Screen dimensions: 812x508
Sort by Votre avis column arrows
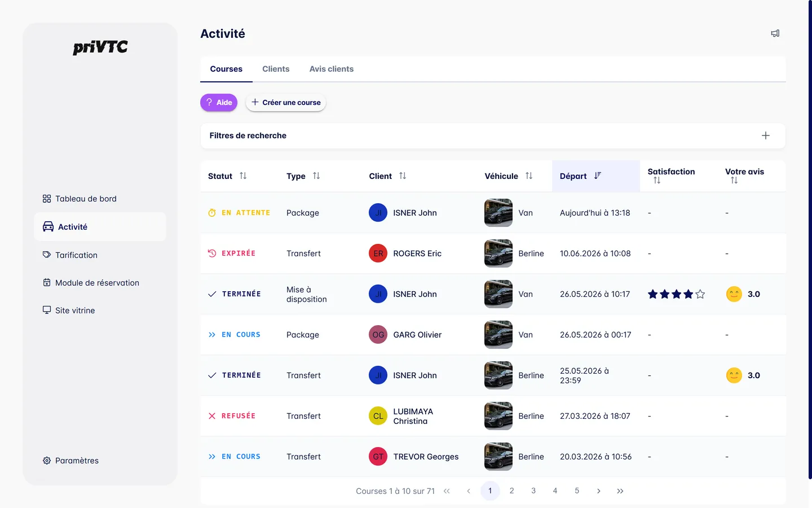tap(734, 181)
